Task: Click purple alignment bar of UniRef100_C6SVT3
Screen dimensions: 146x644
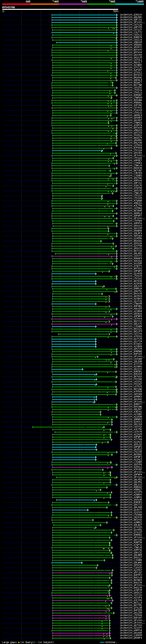Action: coord(85,256)
